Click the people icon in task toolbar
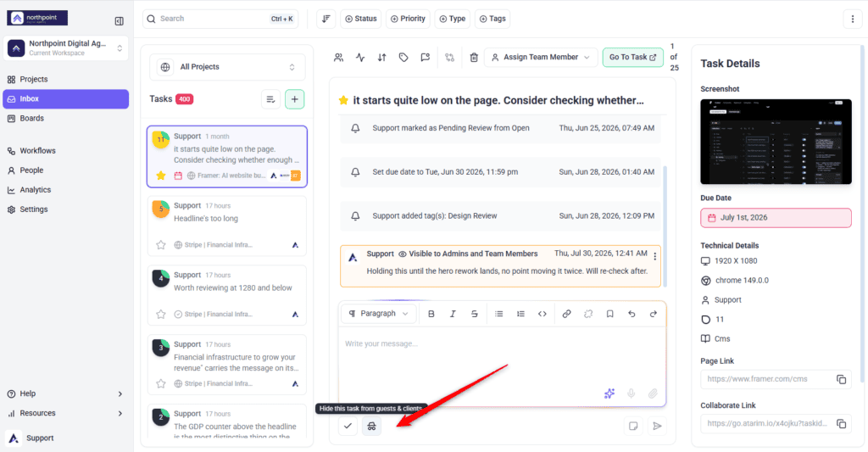 (x=339, y=57)
